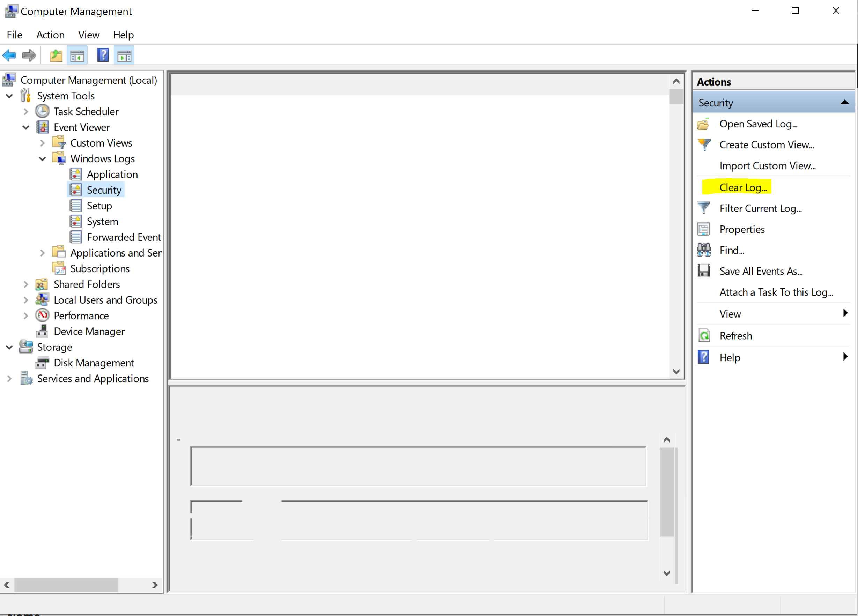Click the tree pane horizontal scrollbar thumb
858x616 pixels.
(x=66, y=585)
